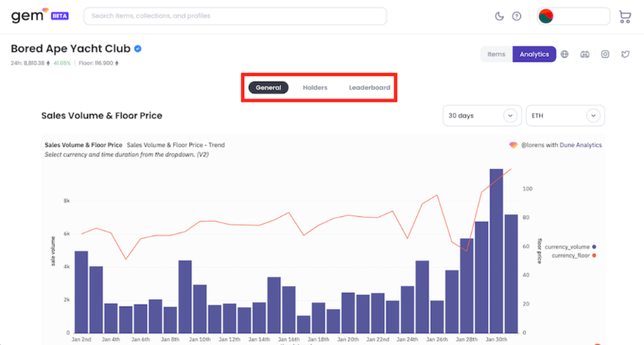
Task: Toggle dark mode moon icon
Action: pyautogui.click(x=499, y=16)
